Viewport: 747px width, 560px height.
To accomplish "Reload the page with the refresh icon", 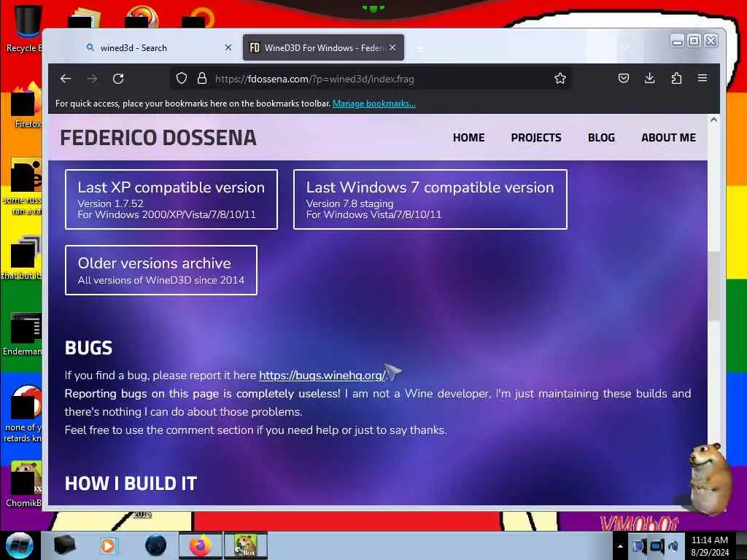I will [x=118, y=79].
